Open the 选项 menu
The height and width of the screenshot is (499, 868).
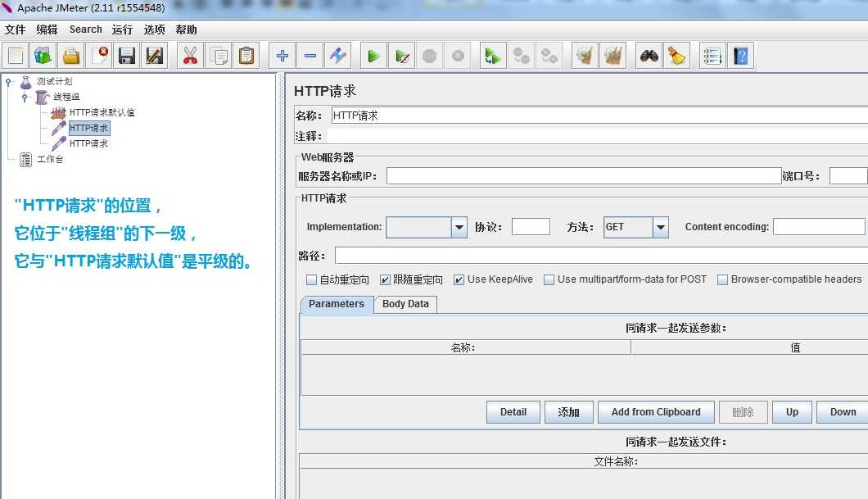point(154,29)
